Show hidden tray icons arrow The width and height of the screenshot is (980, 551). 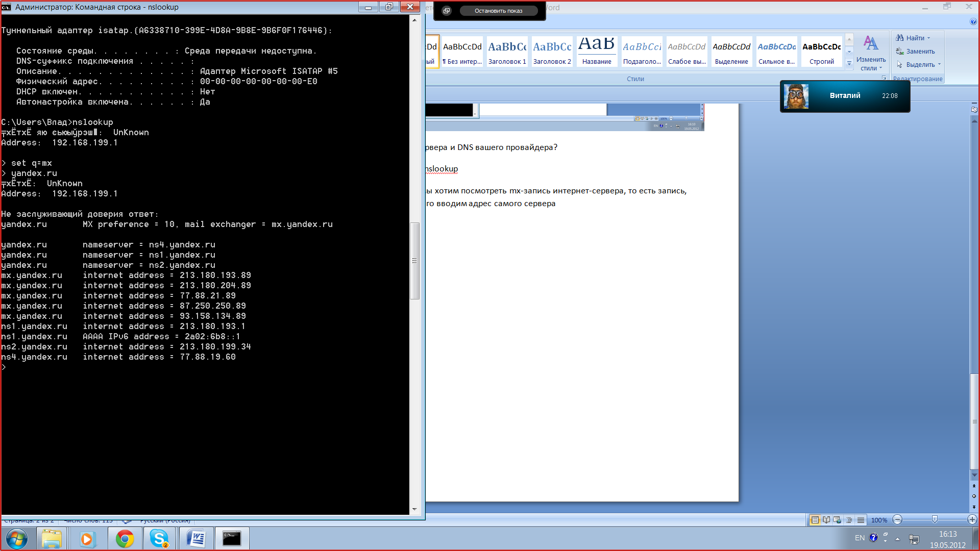(x=897, y=539)
